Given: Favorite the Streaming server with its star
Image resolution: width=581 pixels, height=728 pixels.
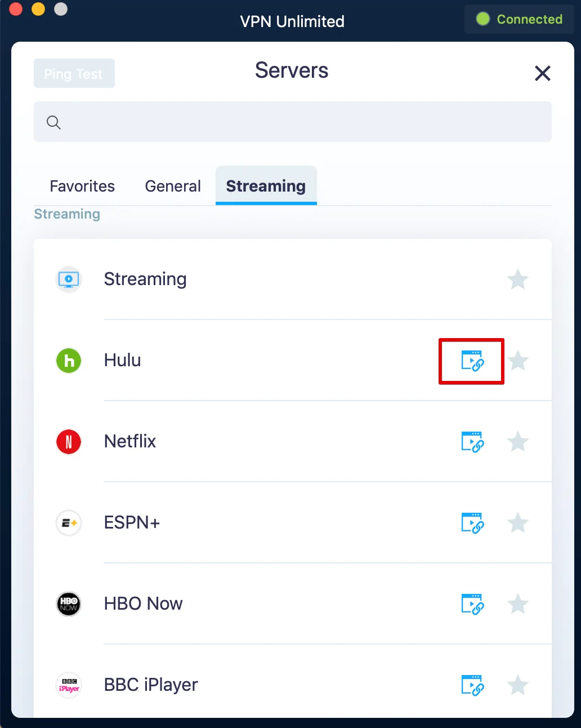Looking at the screenshot, I should point(518,279).
